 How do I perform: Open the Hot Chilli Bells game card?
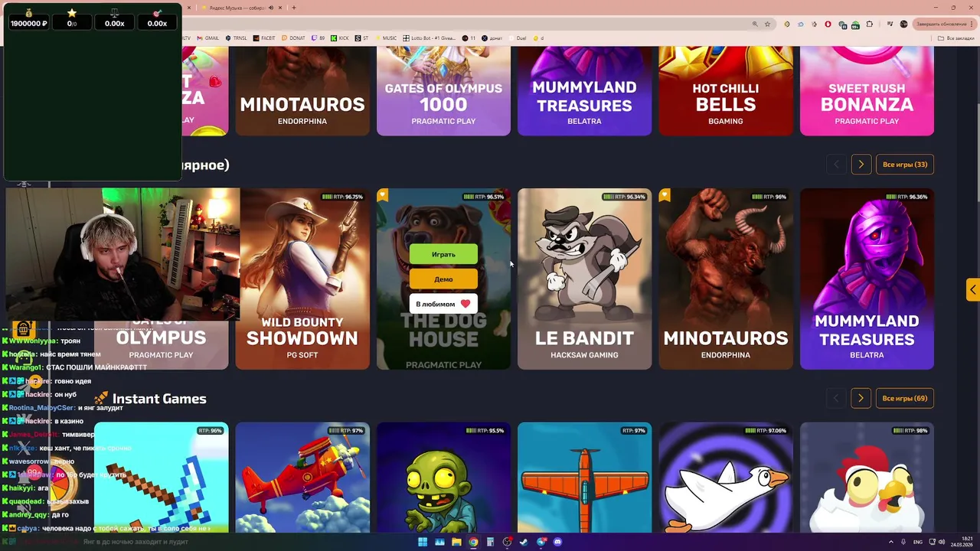pos(725,90)
